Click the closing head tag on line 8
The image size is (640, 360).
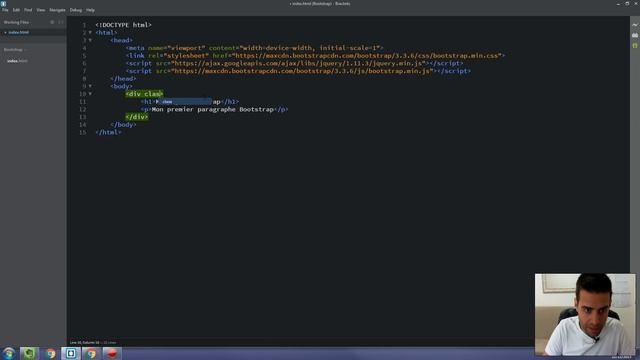point(123,79)
